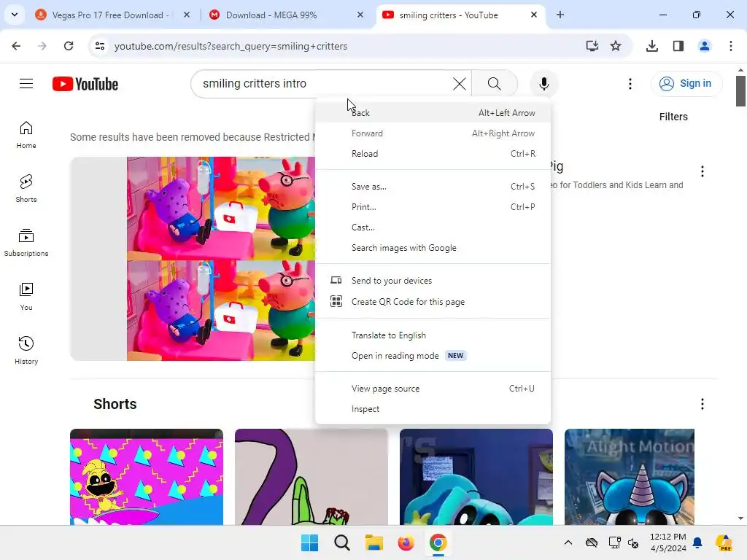Image resolution: width=747 pixels, height=560 pixels.
Task: Close the Vegas Pro 17 tab
Action: tap(187, 15)
